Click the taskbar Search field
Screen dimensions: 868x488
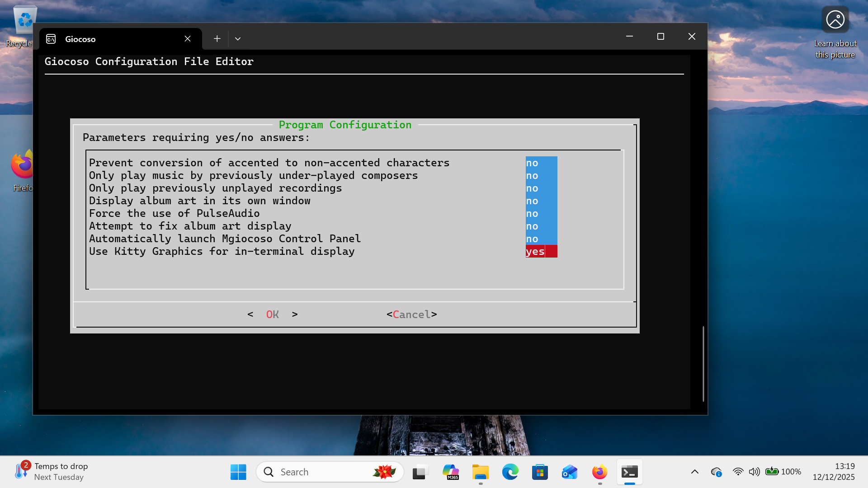tap(330, 471)
